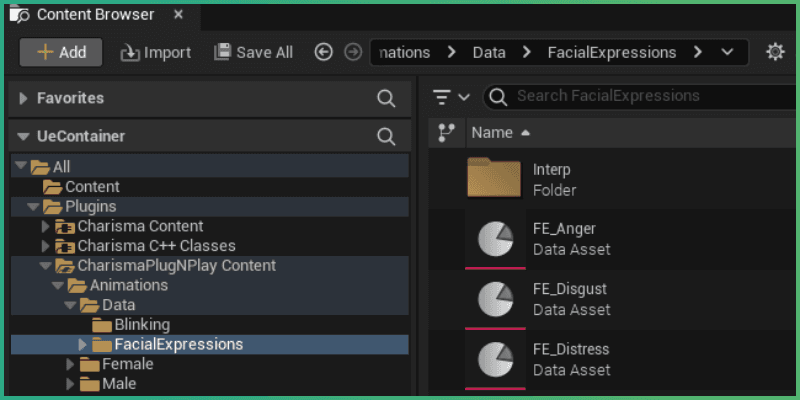Open Content Browser settings gear
Screen dimensions: 800x400
tap(775, 52)
